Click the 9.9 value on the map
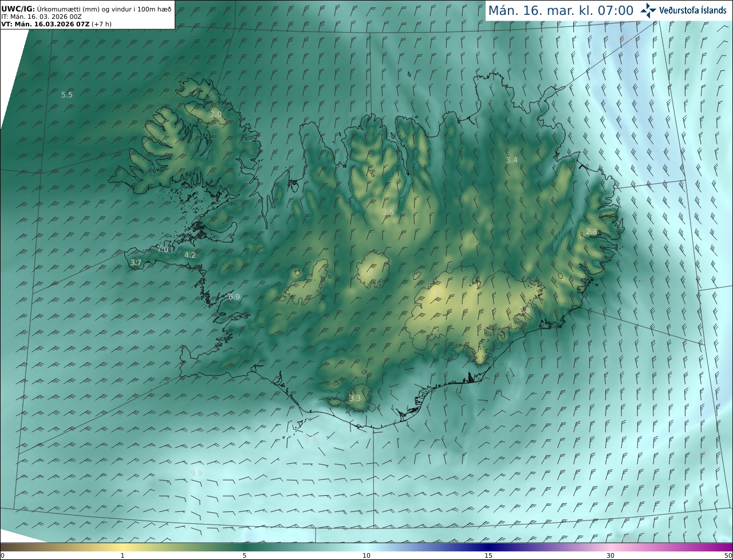Viewport: 733px width, 560px height. (196, 473)
